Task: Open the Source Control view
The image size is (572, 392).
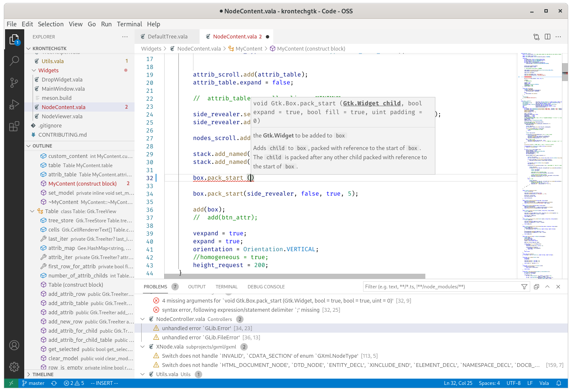Action: tap(14, 83)
